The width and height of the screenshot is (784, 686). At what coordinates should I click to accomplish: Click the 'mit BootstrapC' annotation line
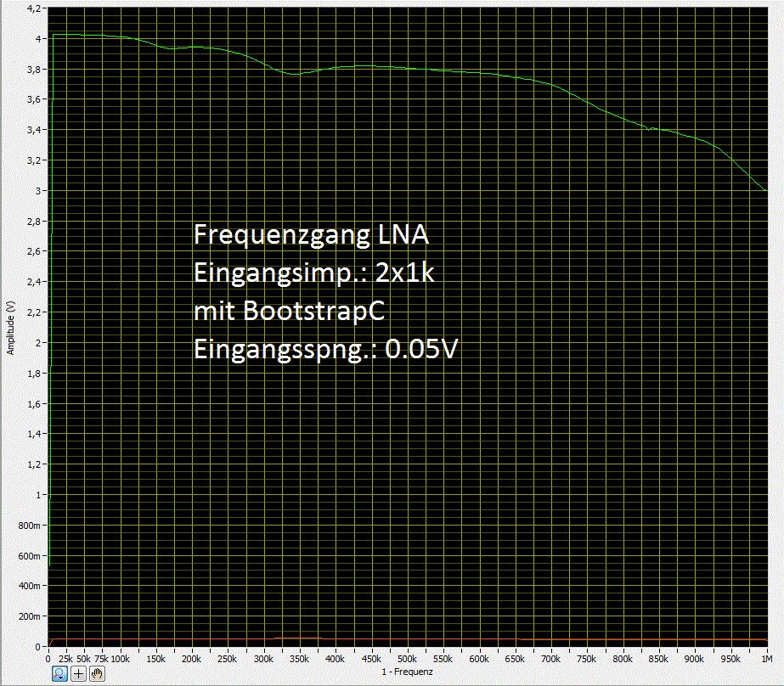289,310
